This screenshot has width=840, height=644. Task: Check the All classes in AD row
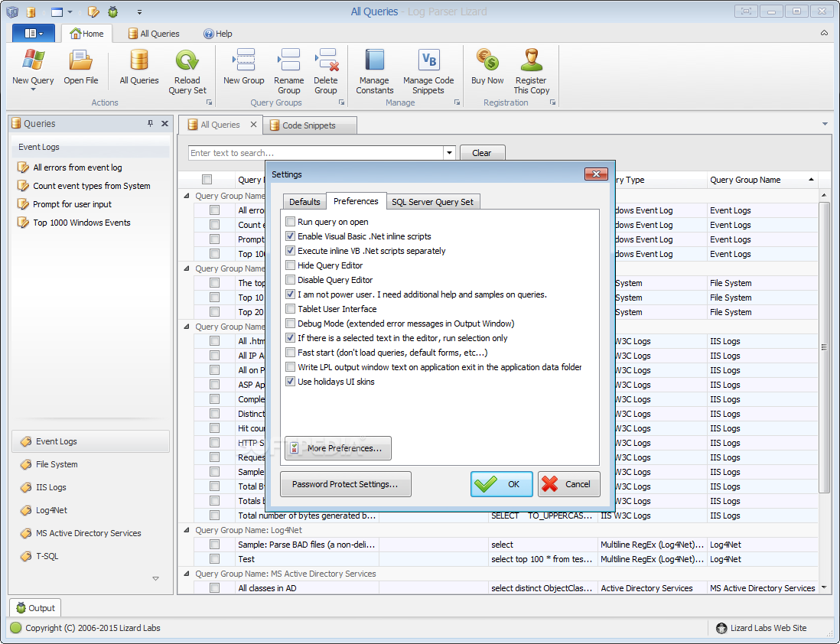(215, 587)
